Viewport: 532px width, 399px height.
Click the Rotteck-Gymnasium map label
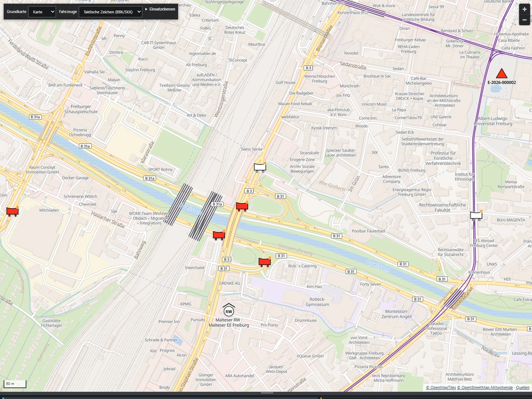point(317,302)
